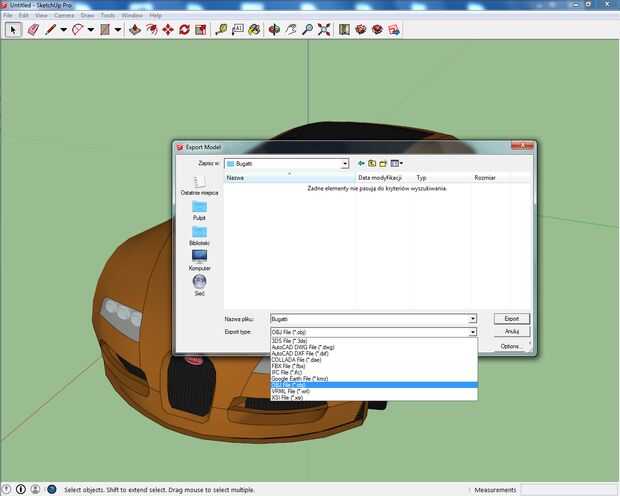
Task: Expand the Zapisz w Bugatti folder dropdown
Action: point(345,164)
